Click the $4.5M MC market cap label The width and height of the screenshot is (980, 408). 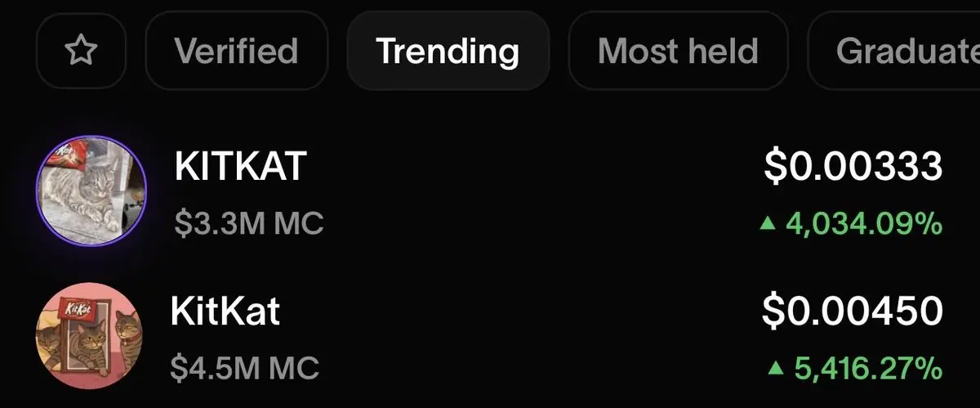coord(245,367)
